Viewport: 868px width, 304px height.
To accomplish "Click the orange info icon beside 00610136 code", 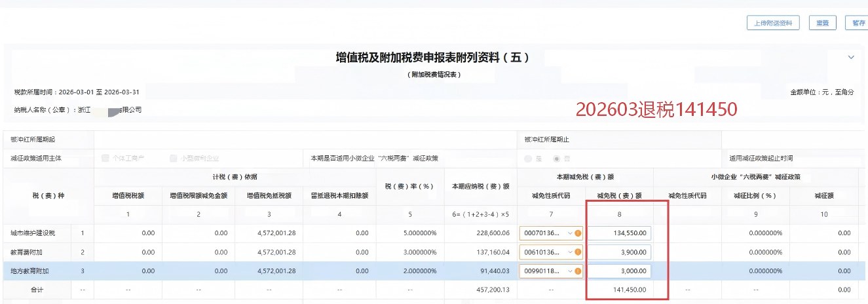I will [578, 252].
